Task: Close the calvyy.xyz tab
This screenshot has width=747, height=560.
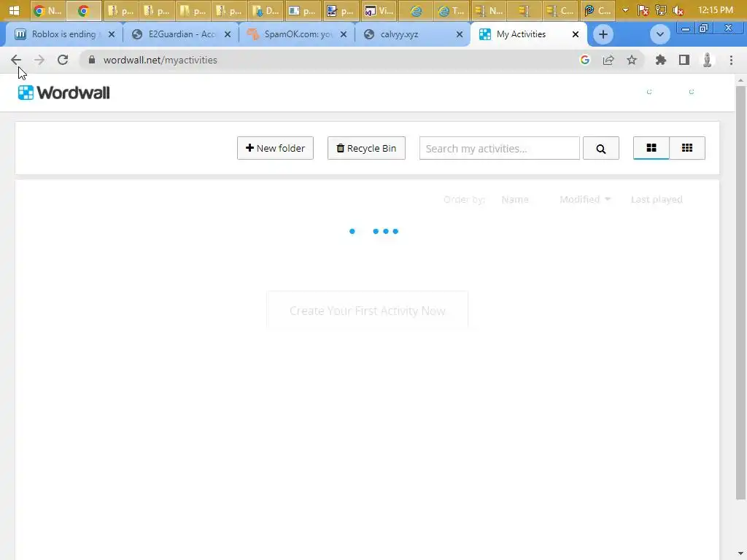Action: [x=460, y=34]
